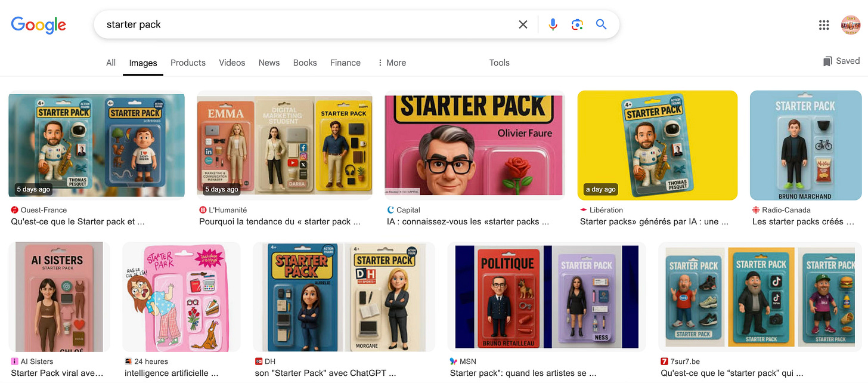Click the L'Humanité source favicon

click(203, 210)
